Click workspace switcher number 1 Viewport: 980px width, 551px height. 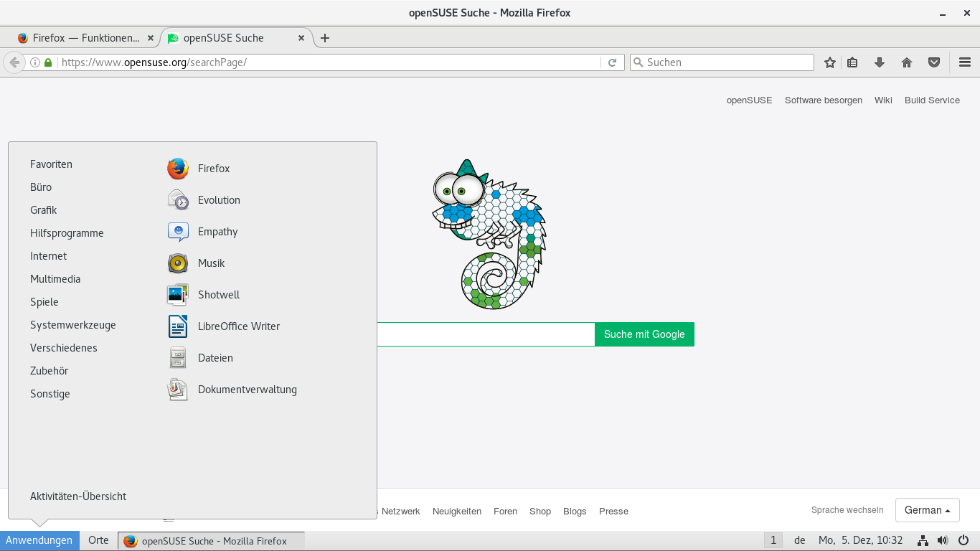click(773, 540)
